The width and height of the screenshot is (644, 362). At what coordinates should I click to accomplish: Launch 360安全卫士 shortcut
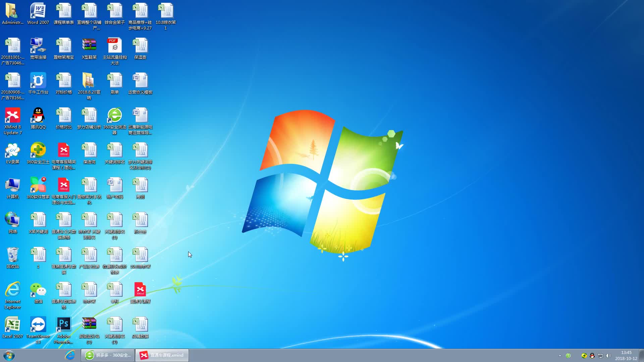pos(38,153)
